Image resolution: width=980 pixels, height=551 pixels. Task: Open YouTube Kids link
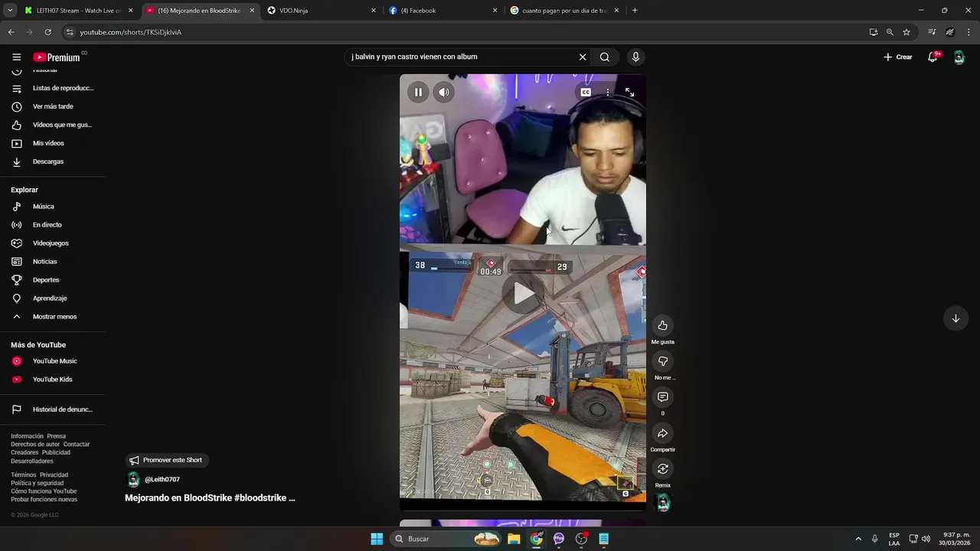click(x=53, y=380)
